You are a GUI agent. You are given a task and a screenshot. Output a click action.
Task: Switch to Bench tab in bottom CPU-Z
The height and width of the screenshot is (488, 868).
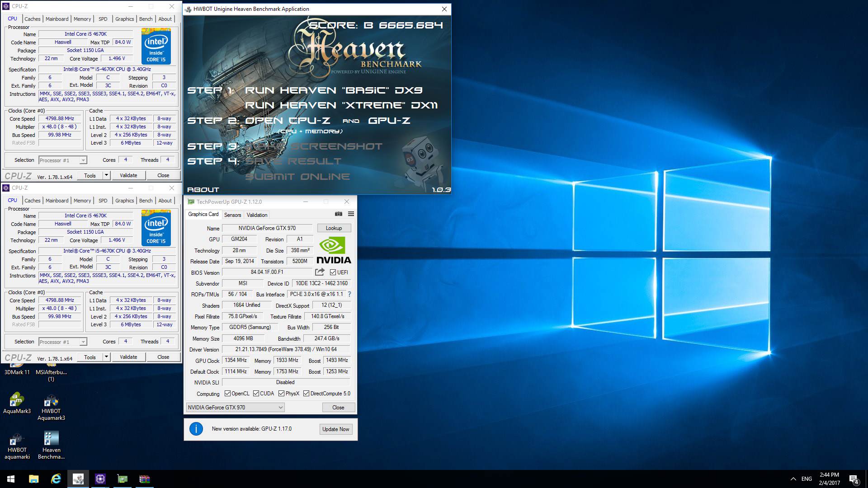point(146,201)
